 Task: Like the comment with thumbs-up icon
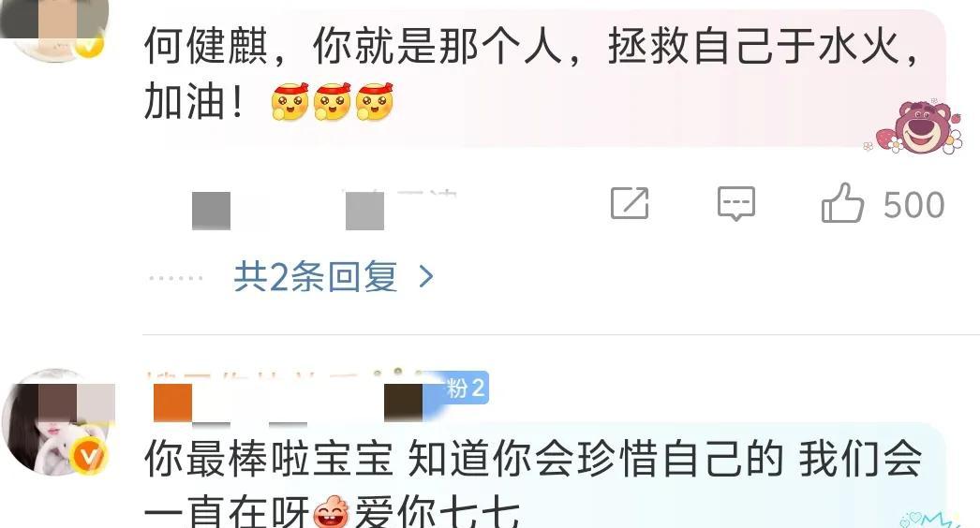(842, 202)
